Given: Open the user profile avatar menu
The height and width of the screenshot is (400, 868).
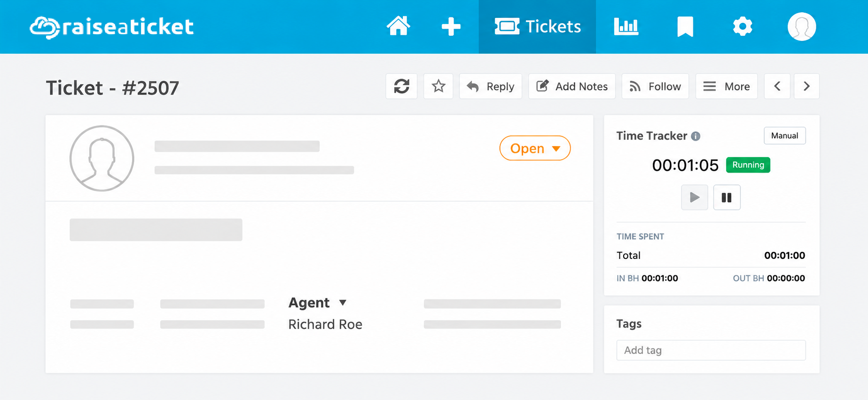Looking at the screenshot, I should [x=801, y=26].
